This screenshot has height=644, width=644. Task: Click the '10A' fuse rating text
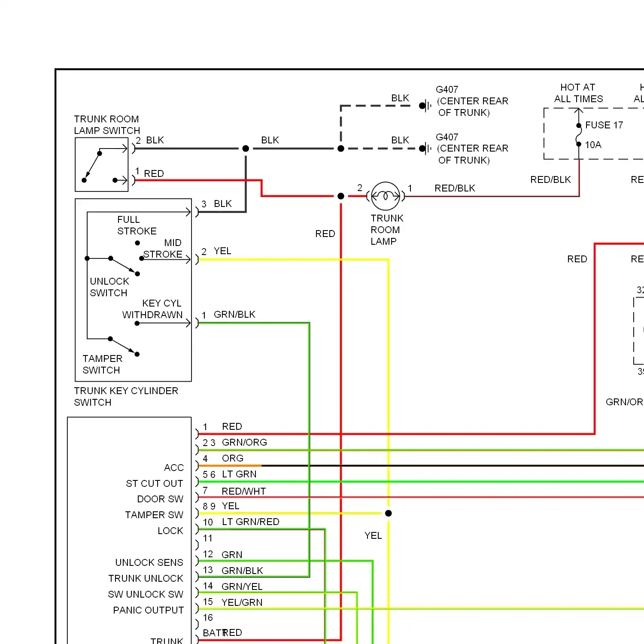[x=593, y=145]
